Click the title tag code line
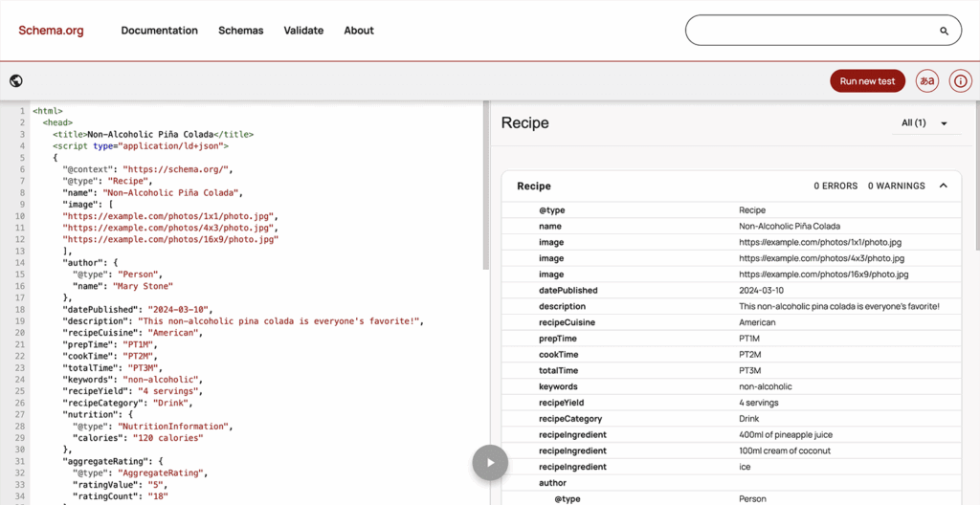980x505 pixels. (x=153, y=134)
